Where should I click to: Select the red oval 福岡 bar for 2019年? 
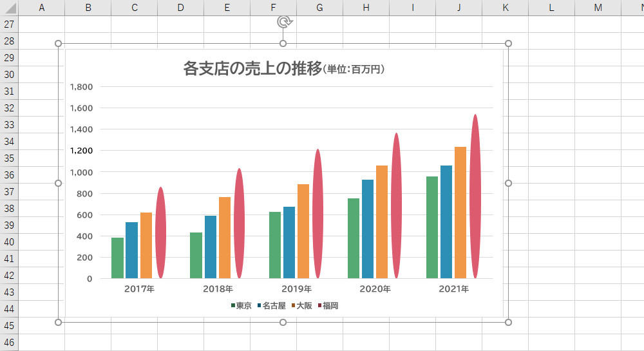point(318,213)
